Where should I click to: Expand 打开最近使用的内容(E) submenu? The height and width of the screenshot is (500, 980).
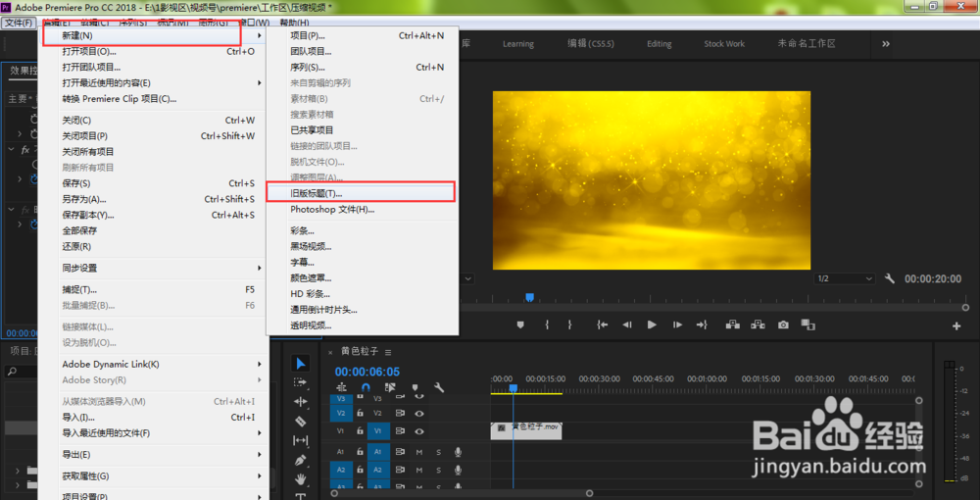click(x=154, y=83)
